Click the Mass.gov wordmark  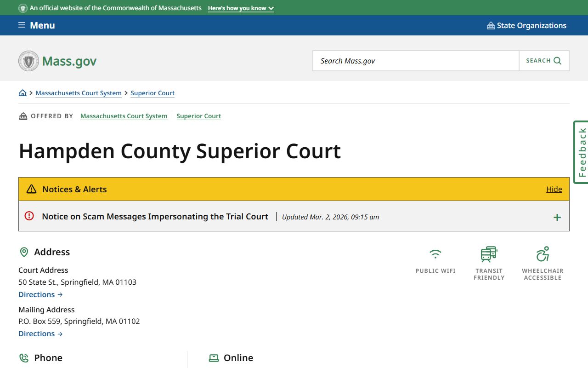[x=69, y=61]
